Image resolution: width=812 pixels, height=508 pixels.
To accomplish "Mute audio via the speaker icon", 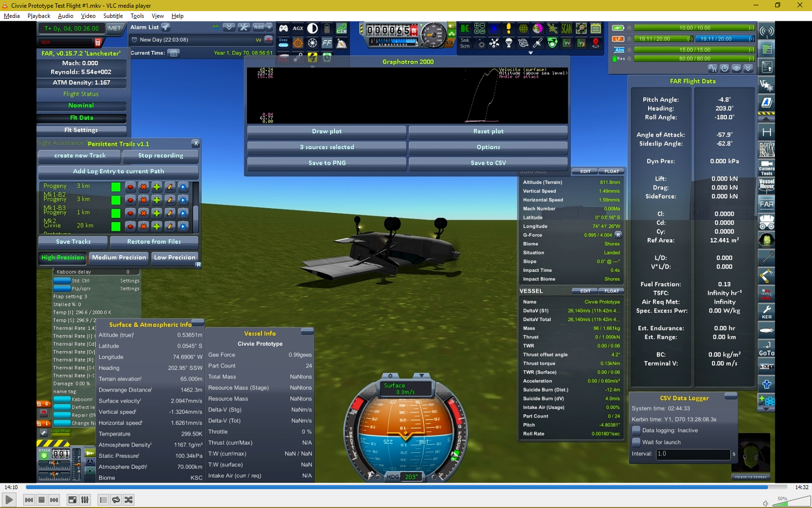I will coord(766,504).
